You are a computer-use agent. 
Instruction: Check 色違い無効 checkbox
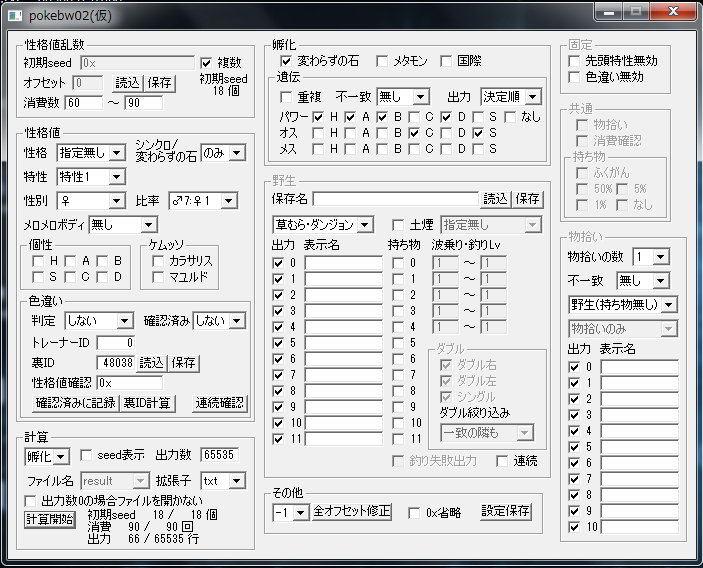click(x=574, y=77)
